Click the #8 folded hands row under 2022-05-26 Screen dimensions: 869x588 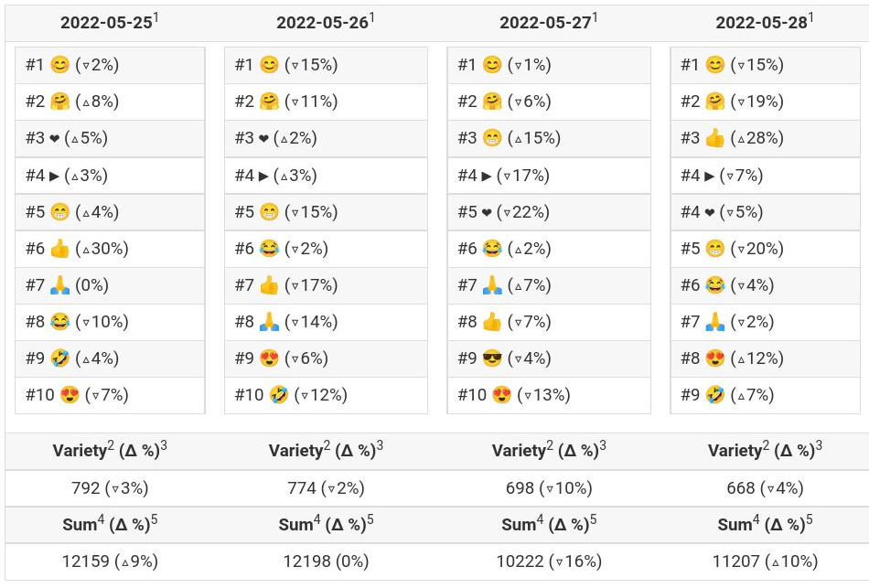pyautogui.click(x=326, y=322)
